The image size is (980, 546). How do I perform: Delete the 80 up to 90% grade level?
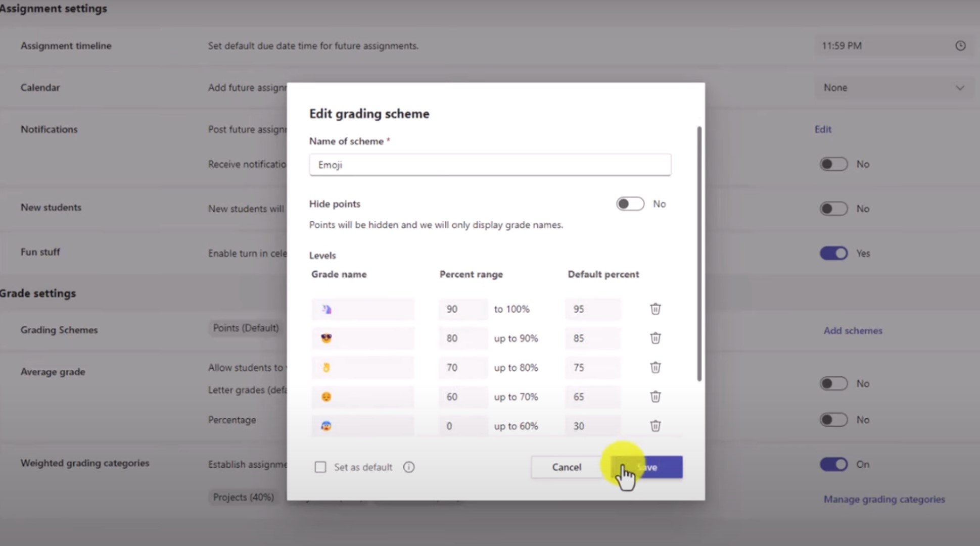pyautogui.click(x=655, y=338)
